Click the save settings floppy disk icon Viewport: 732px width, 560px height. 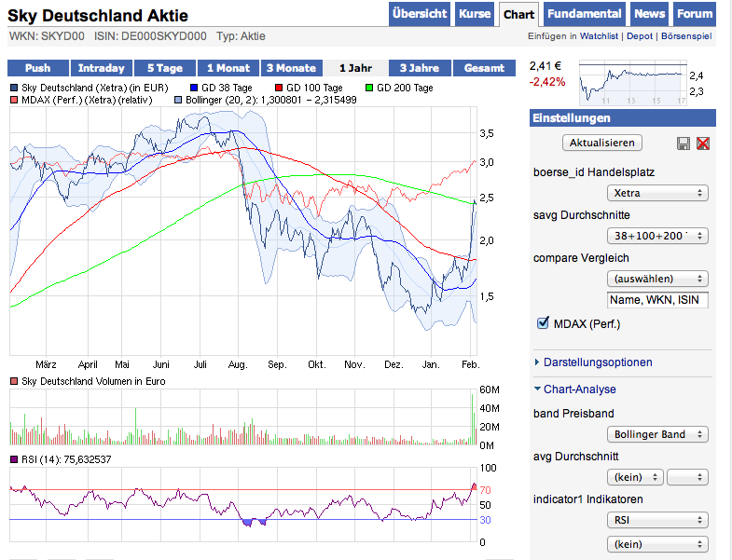click(x=684, y=143)
